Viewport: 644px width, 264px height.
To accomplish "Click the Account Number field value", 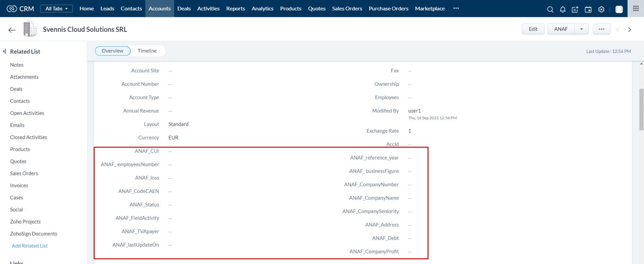I will click(x=170, y=84).
